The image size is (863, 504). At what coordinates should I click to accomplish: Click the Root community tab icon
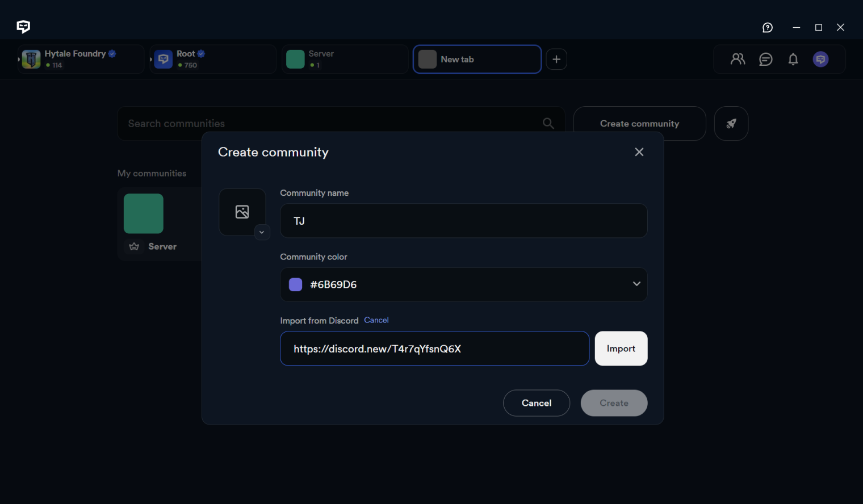(164, 59)
